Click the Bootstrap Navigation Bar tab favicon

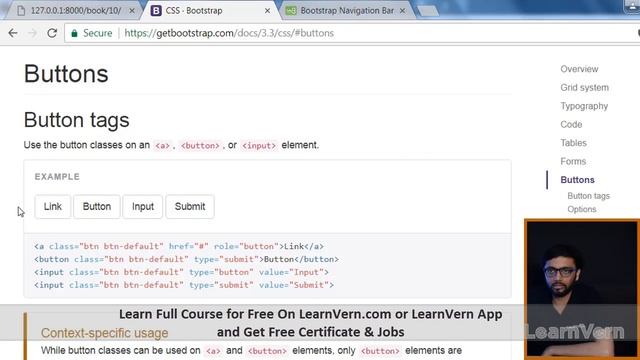[291, 11]
